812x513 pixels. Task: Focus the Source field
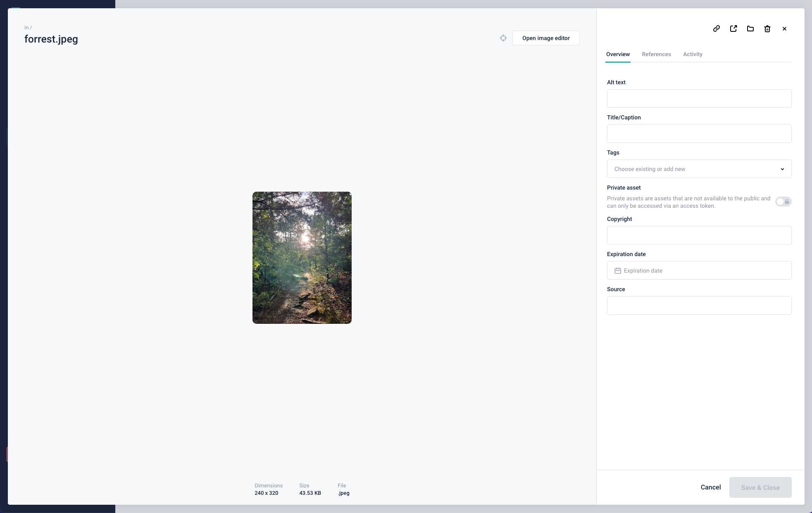pos(699,305)
